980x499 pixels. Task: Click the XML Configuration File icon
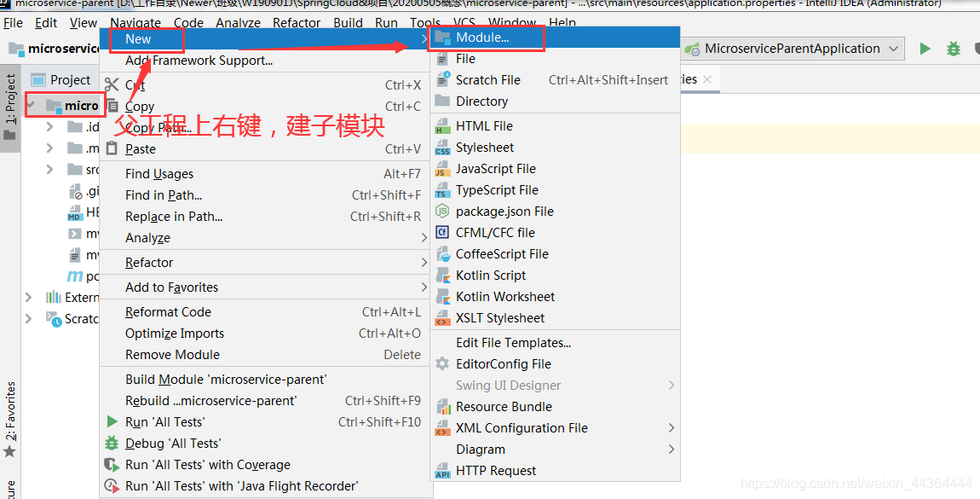click(442, 427)
